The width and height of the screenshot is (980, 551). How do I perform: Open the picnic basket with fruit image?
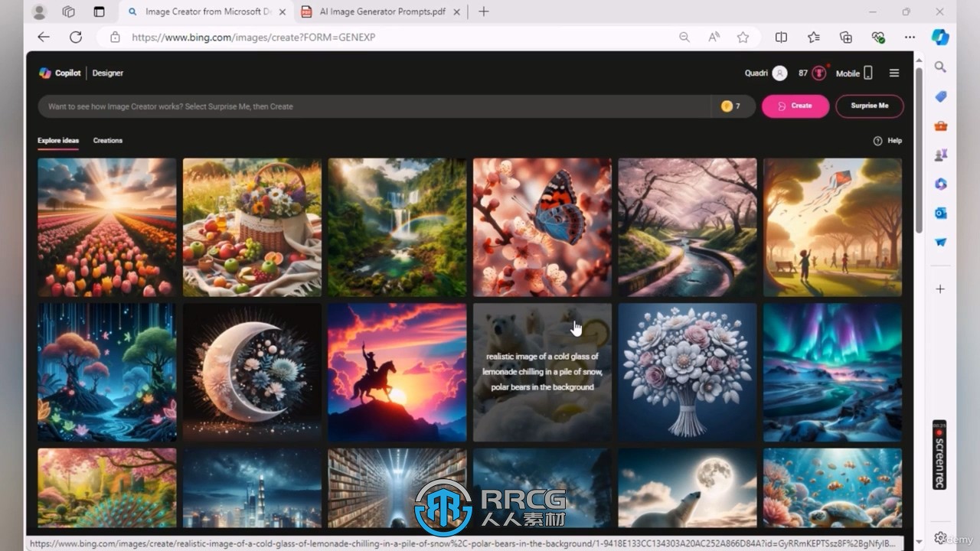click(x=252, y=227)
